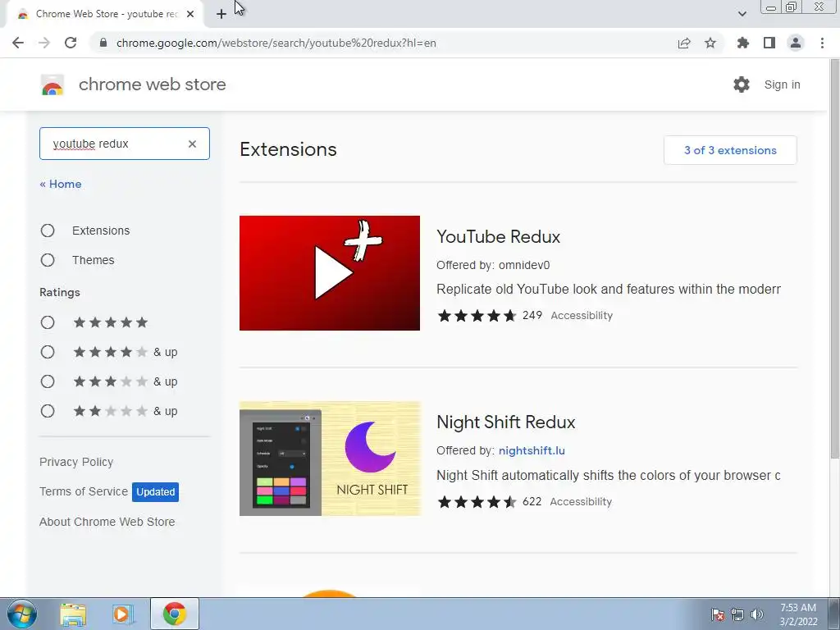Click Accessibility category under Night Shift Redux
Screen dimensions: 840x630
(x=581, y=502)
